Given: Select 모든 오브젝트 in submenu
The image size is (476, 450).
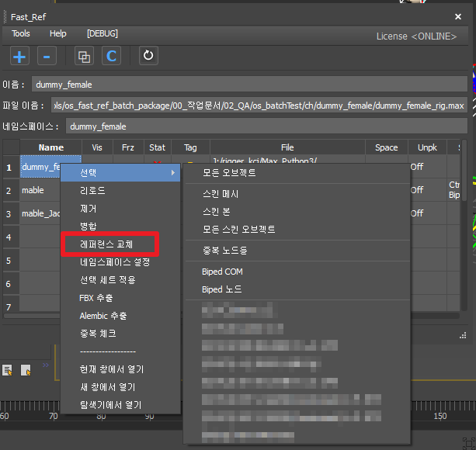Looking at the screenshot, I should (x=297, y=172).
